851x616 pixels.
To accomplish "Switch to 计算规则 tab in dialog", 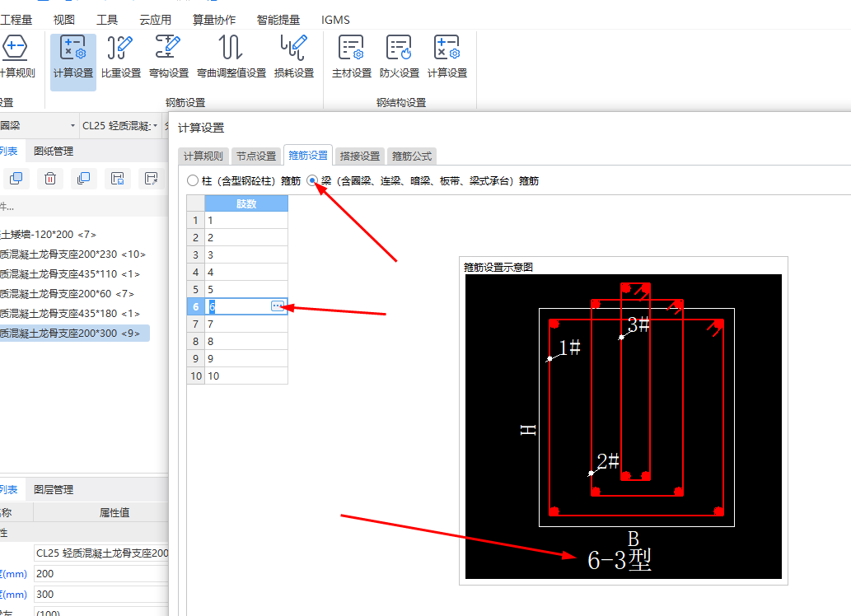I will tap(203, 156).
